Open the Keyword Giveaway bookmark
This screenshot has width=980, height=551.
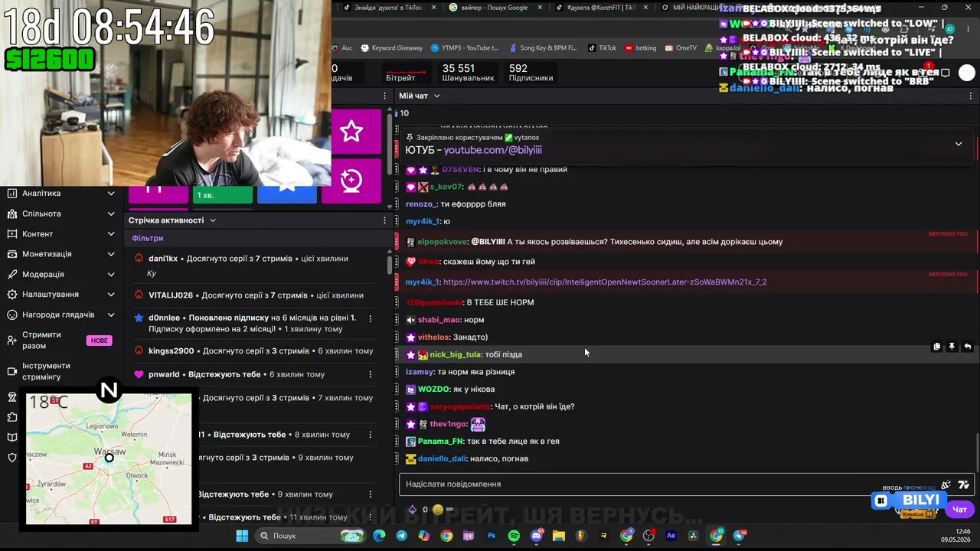tap(392, 47)
